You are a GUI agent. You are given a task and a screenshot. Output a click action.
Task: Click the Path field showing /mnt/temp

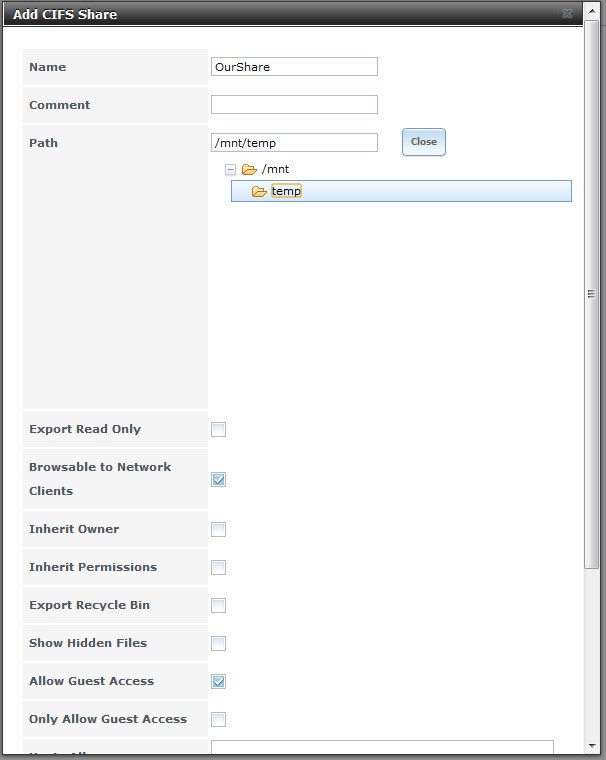[x=294, y=143]
